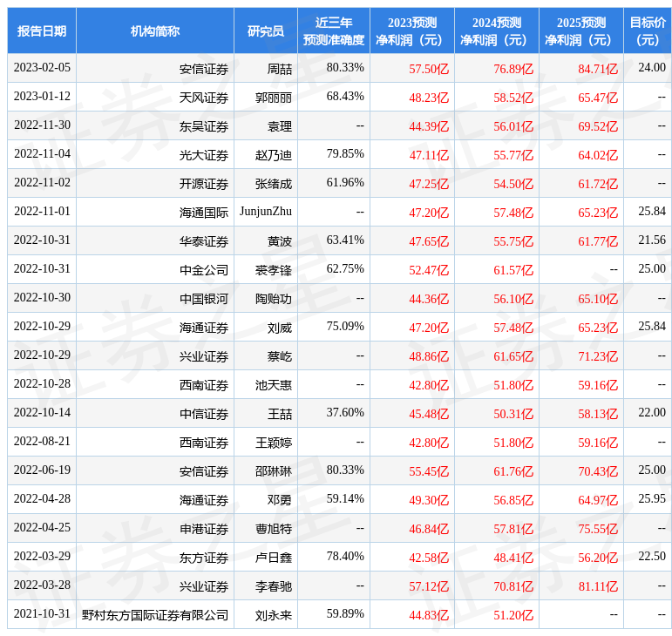Select institution 野村东方国际证券有限公司
This screenshot has width=672, height=636.
point(155,614)
